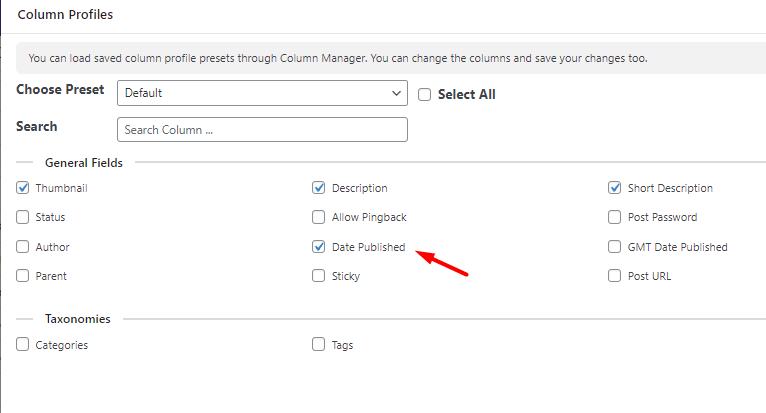Image resolution: width=766 pixels, height=413 pixels.
Task: Uncheck the Date Published checkbox
Action: pos(319,246)
